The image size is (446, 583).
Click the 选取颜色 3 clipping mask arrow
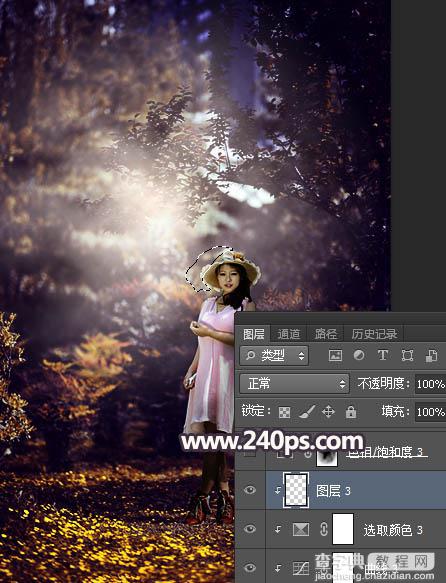[x=278, y=529]
